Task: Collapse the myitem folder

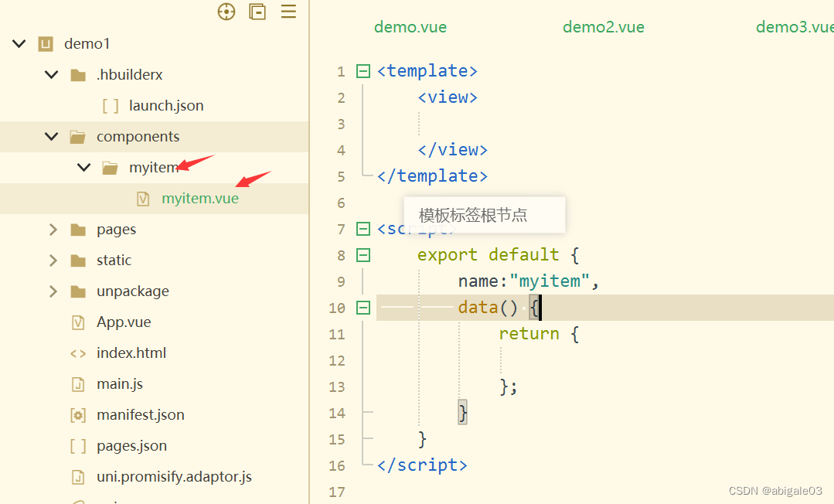Action: coord(84,168)
